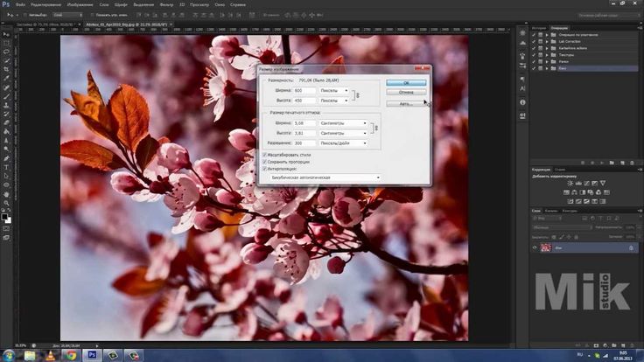Toggle the Масштабировать стили checkbox

click(264, 155)
